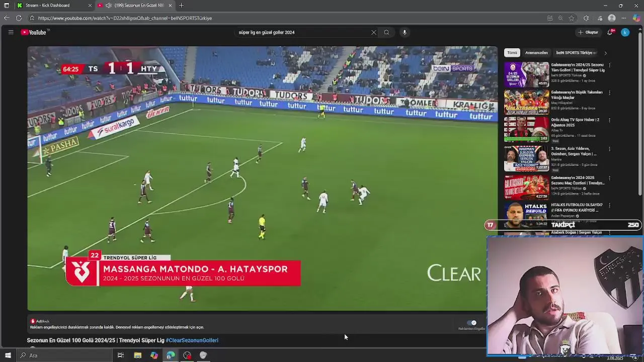Open 3. Sezon, Aziz Yıldırım video title

coord(574,151)
